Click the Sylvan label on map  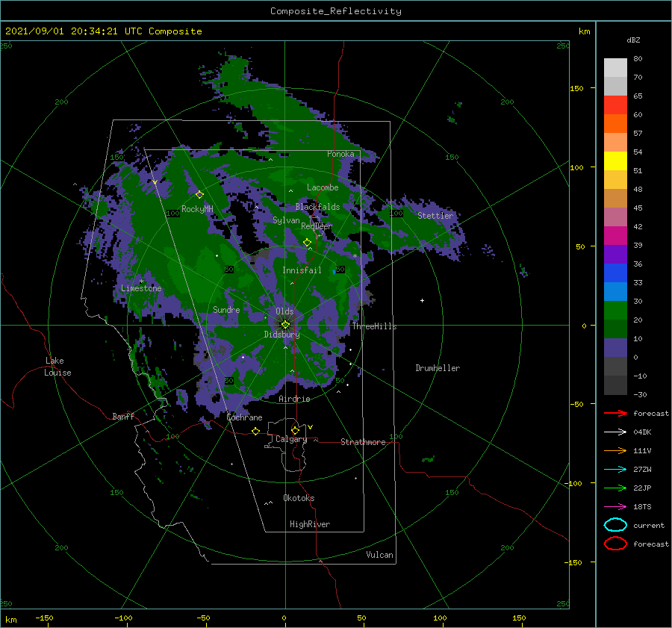coord(286,220)
